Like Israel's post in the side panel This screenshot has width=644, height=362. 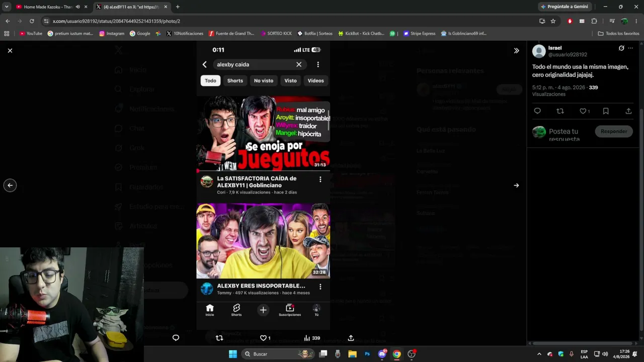point(584,111)
